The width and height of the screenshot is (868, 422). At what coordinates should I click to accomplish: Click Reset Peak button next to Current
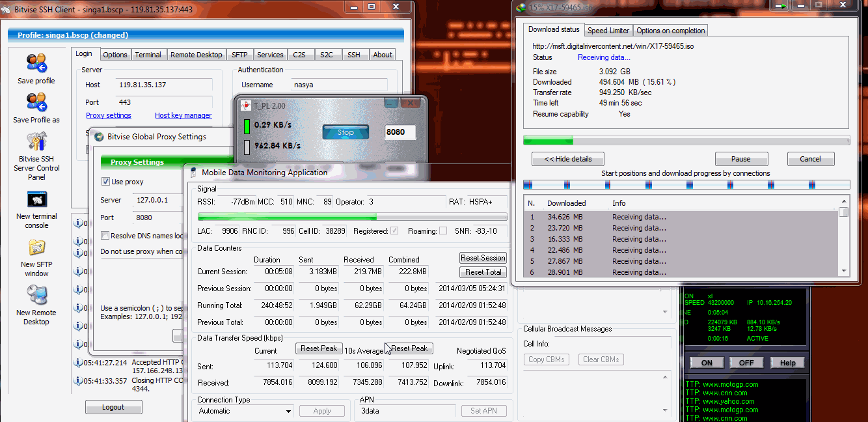pos(319,348)
